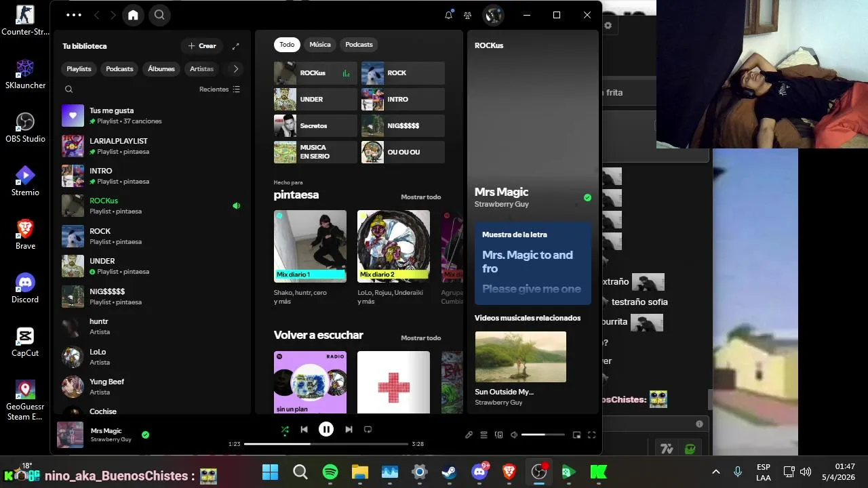Screen dimensions: 868x488
Task: Open lyrics with microphone icon
Action: pyautogui.click(x=469, y=435)
